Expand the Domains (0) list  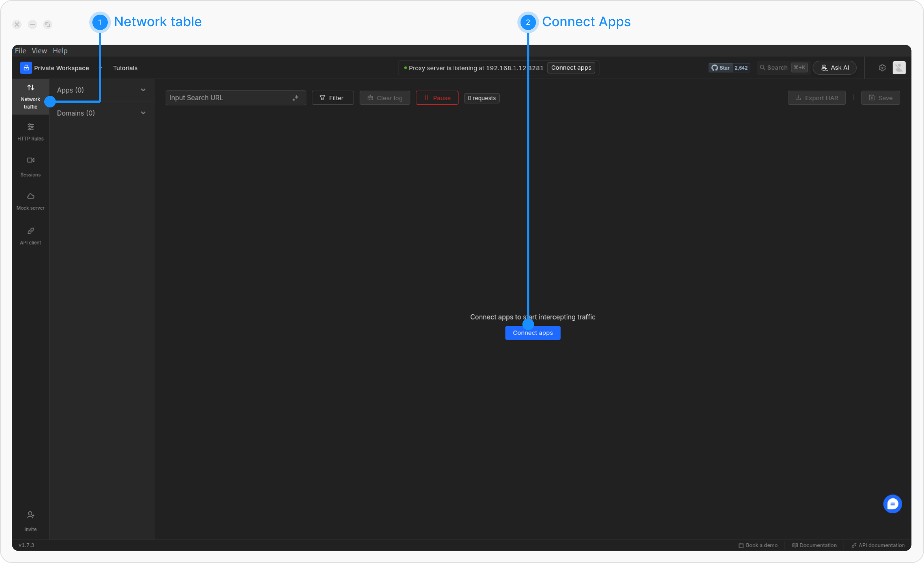(x=143, y=113)
